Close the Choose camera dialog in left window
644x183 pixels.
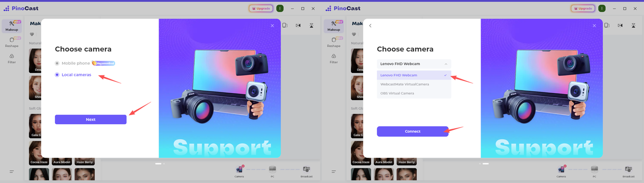coord(272,26)
